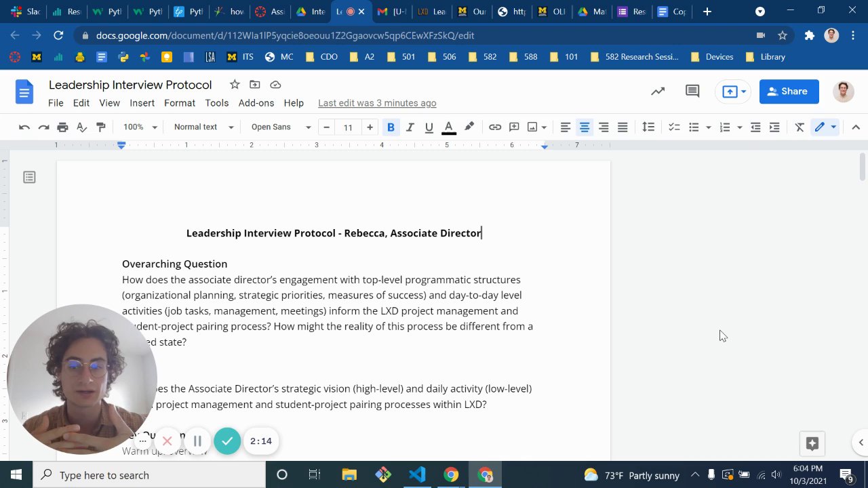The image size is (868, 488).
Task: Finish recording with the green checkmark
Action: click(227, 441)
